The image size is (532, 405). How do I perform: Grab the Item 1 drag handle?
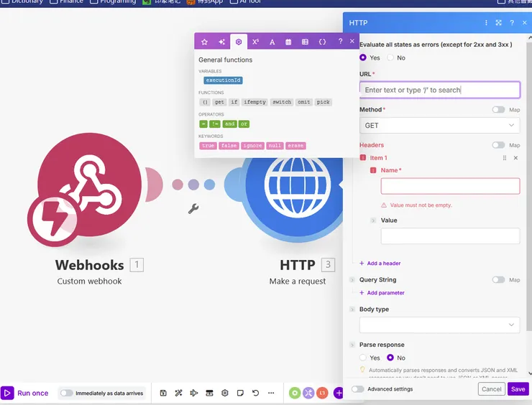tap(505, 158)
